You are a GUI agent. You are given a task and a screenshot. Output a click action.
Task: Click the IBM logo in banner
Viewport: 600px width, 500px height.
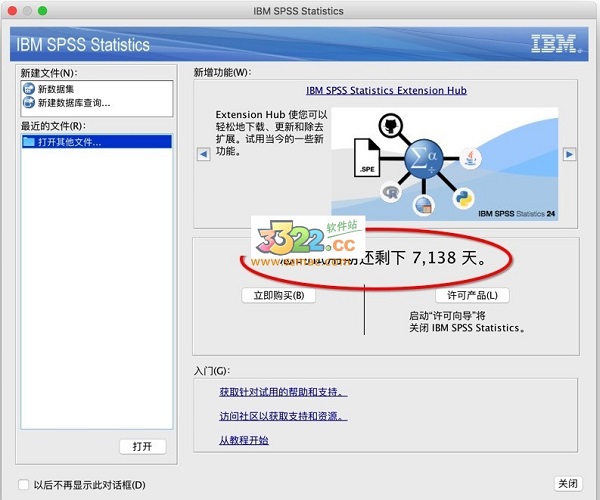tap(556, 44)
